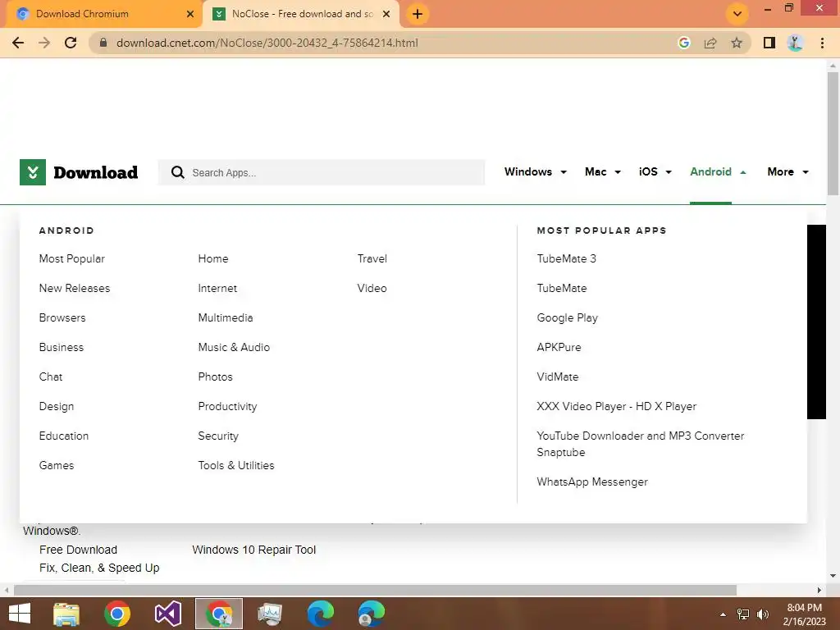Expand the More dropdown menu
Screen dimensions: 840x630
[x=788, y=172]
